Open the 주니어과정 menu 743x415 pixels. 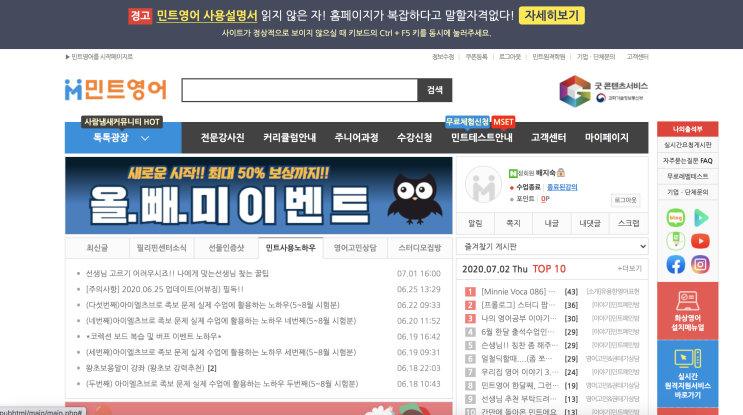click(x=356, y=138)
